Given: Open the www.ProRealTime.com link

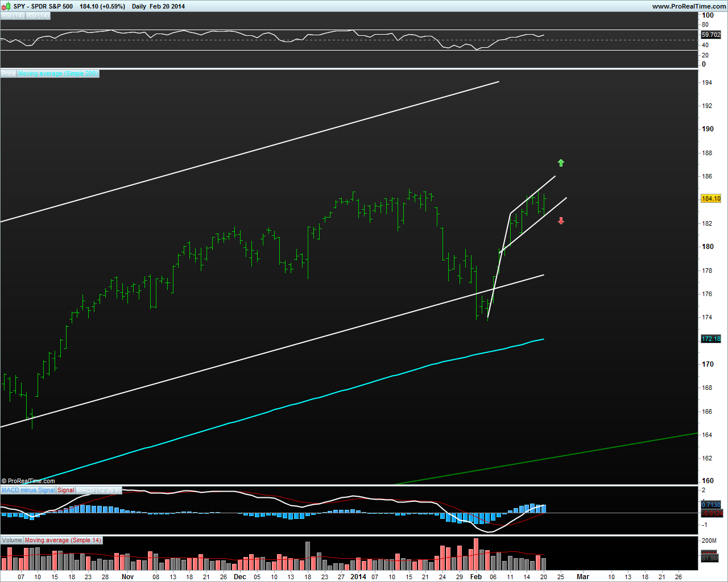Looking at the screenshot, I should coord(689,6).
